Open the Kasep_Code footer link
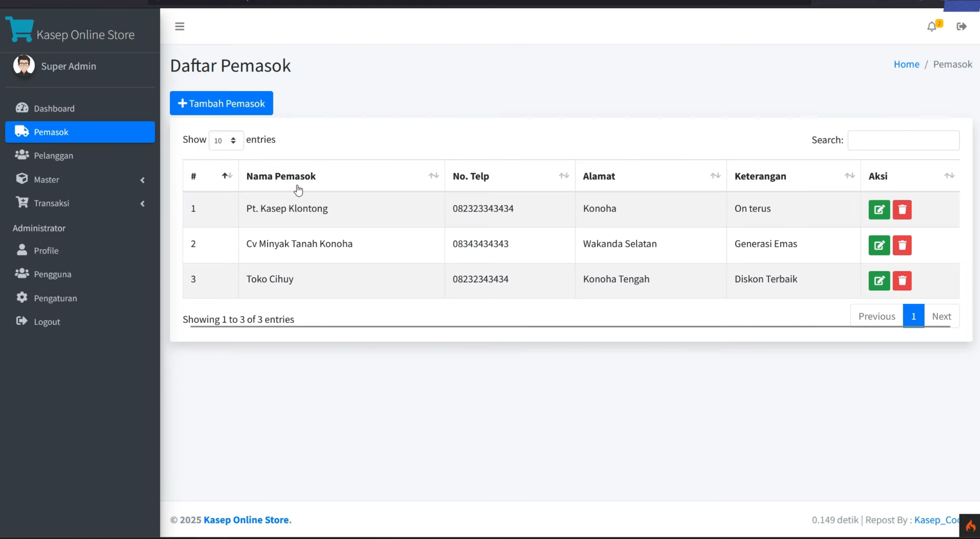This screenshot has height=539, width=980. (x=937, y=519)
